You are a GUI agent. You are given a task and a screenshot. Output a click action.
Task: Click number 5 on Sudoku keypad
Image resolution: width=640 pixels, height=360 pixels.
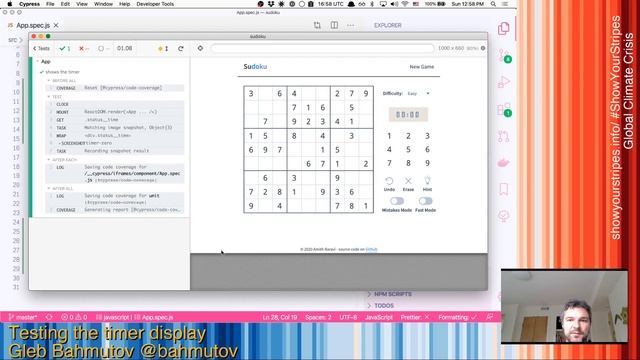point(408,149)
